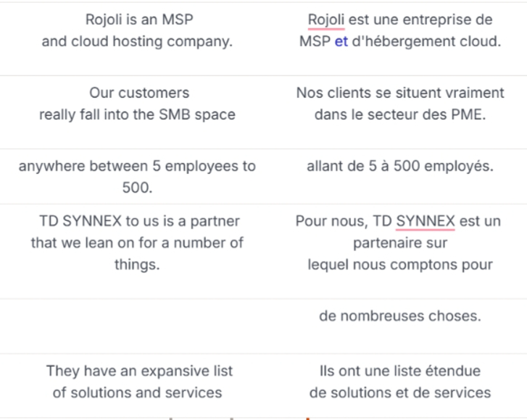Select source segment 'anywhere between 5 employees to'
This screenshot has height=420, width=527.
pos(137,166)
